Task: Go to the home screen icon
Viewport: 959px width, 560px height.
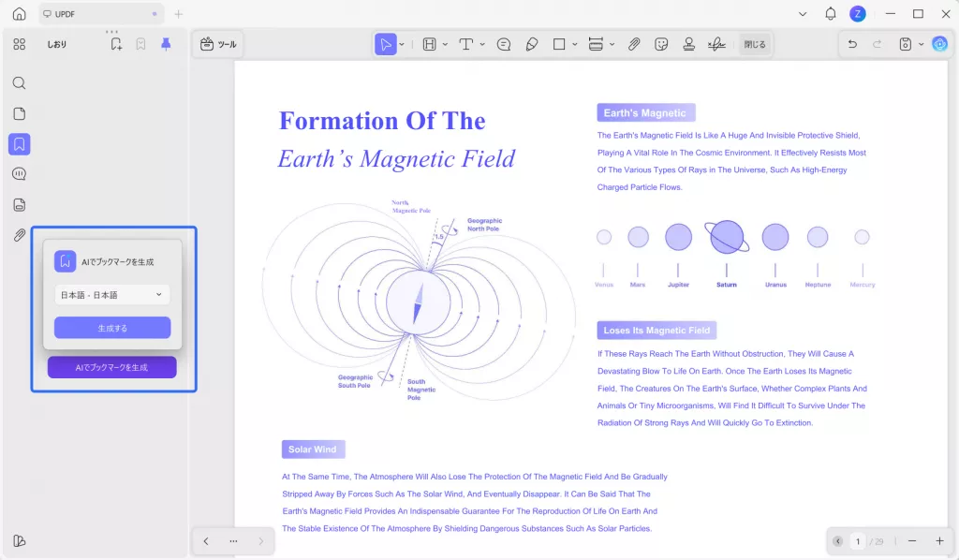Action: click(19, 13)
